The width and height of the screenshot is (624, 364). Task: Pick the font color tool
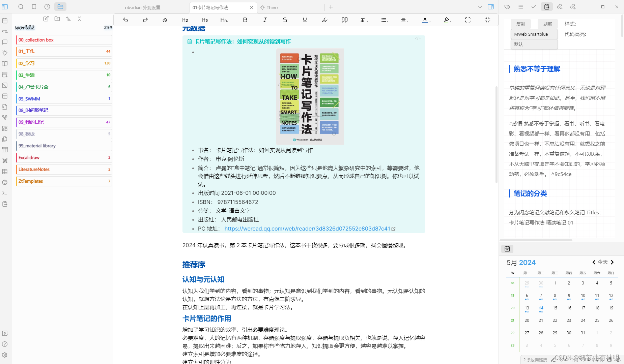pos(426,20)
